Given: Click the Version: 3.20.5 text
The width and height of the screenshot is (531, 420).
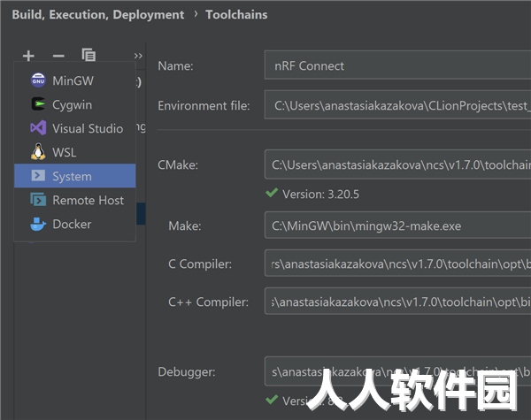Looking at the screenshot, I should pyautogui.click(x=320, y=194).
